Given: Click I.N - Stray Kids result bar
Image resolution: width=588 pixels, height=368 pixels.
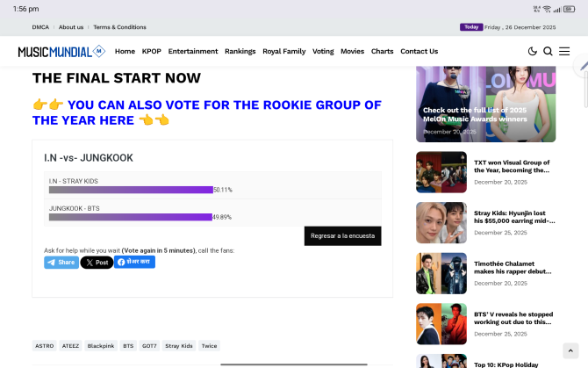Looking at the screenshot, I should 131,189.
